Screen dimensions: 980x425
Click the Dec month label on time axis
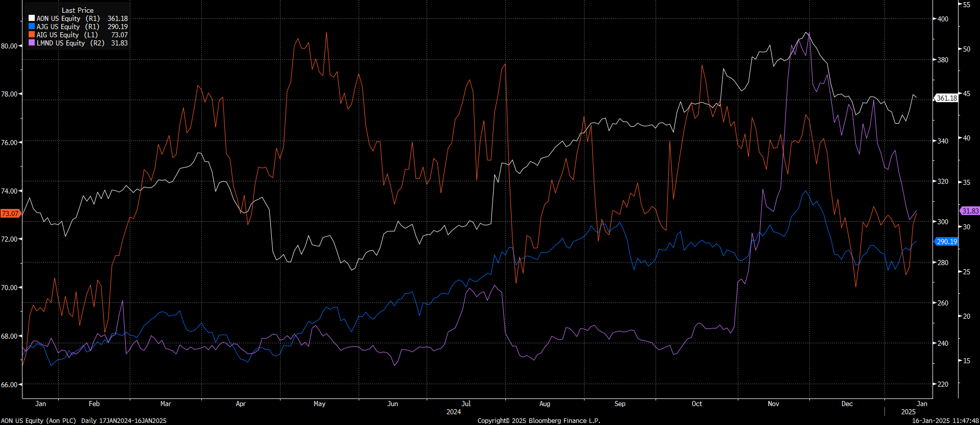[847, 404]
